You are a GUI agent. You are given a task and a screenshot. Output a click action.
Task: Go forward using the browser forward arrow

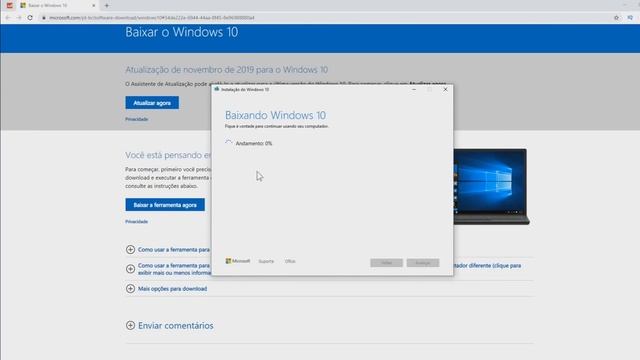19,18
